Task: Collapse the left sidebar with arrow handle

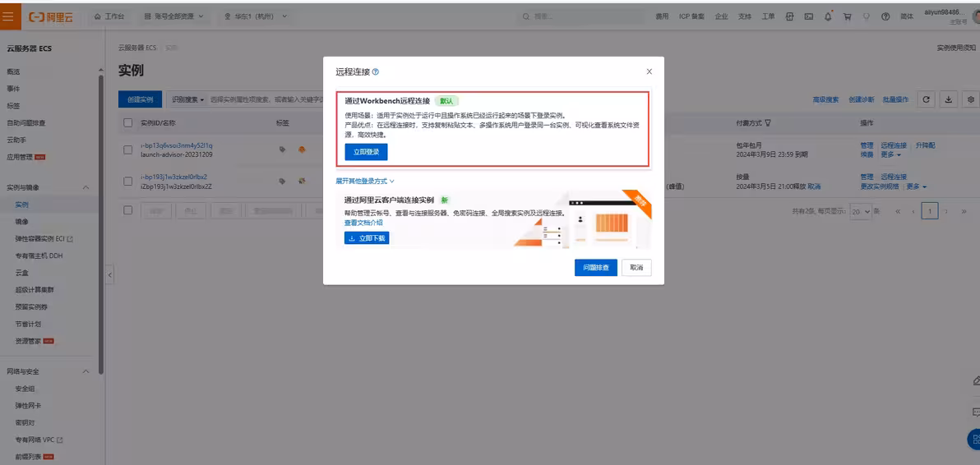Action: [x=110, y=274]
